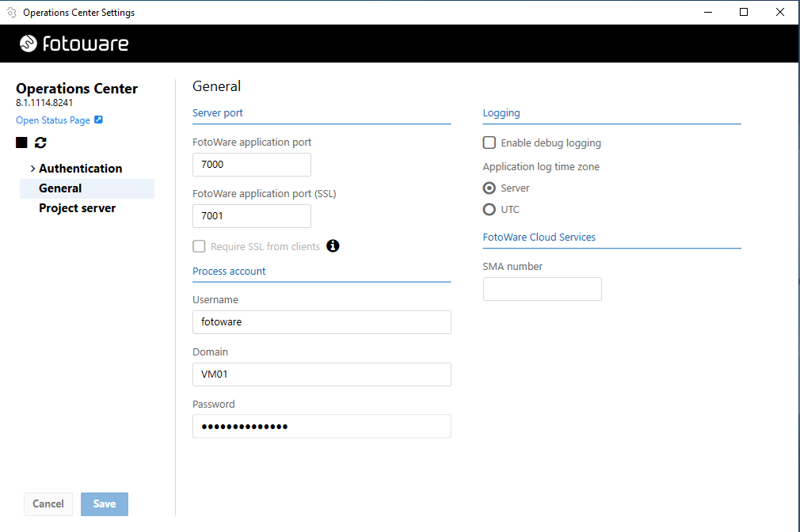Open the Status Page link

pyautogui.click(x=52, y=120)
